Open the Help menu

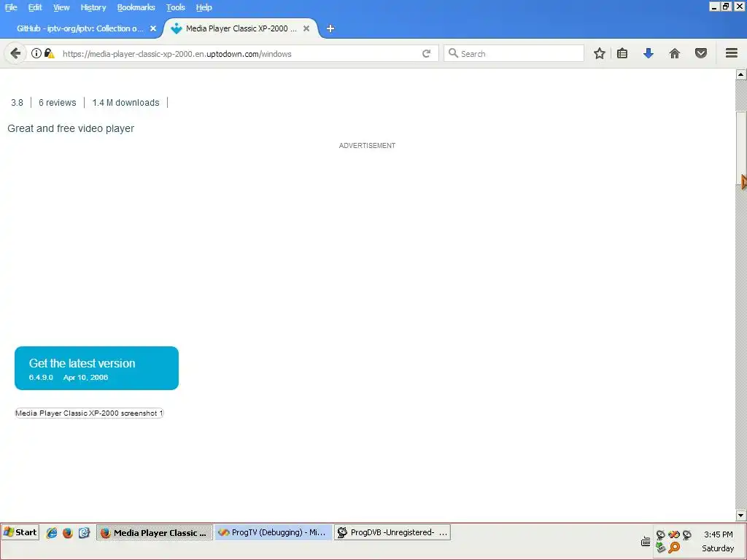204,7
